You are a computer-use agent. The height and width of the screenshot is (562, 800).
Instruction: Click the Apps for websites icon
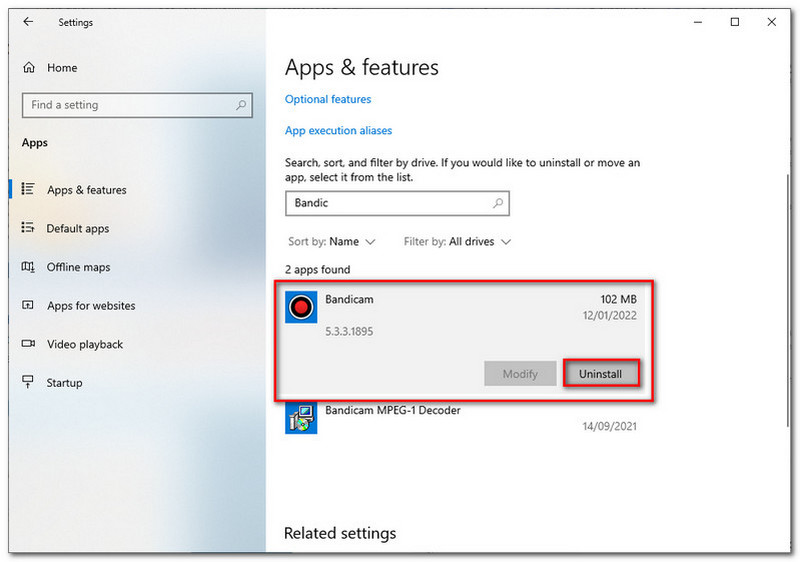28,305
